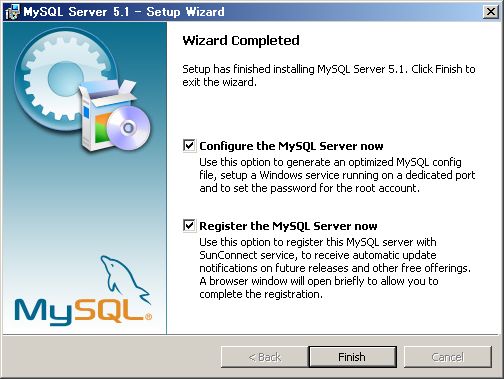Click the MySQL Server 5.1 title bar

coord(124,12)
